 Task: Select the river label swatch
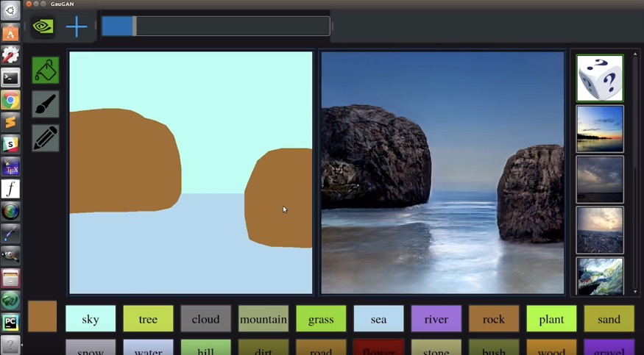click(x=436, y=318)
